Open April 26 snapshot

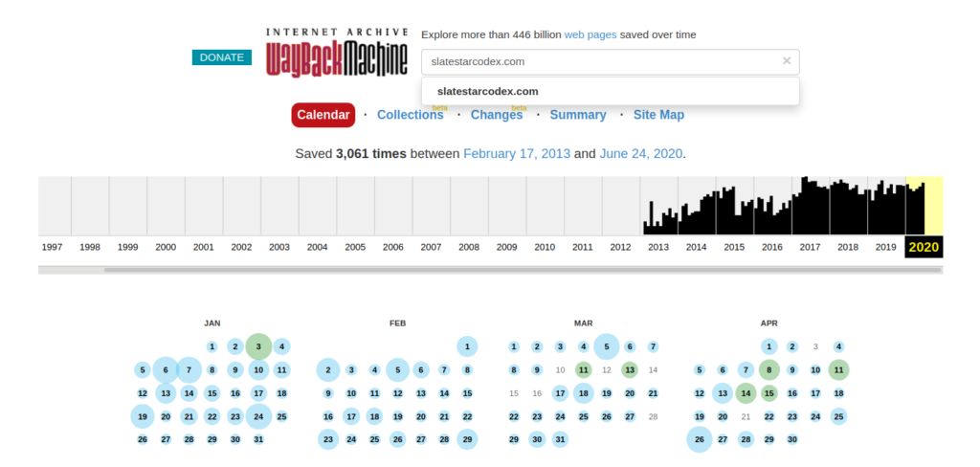pos(700,439)
